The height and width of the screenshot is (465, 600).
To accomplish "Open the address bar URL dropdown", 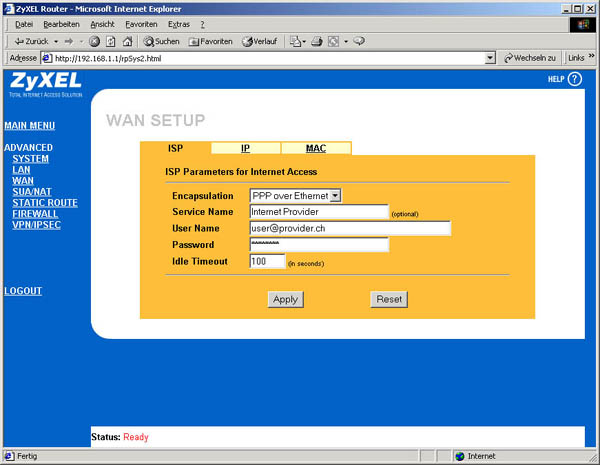I will coord(490,58).
